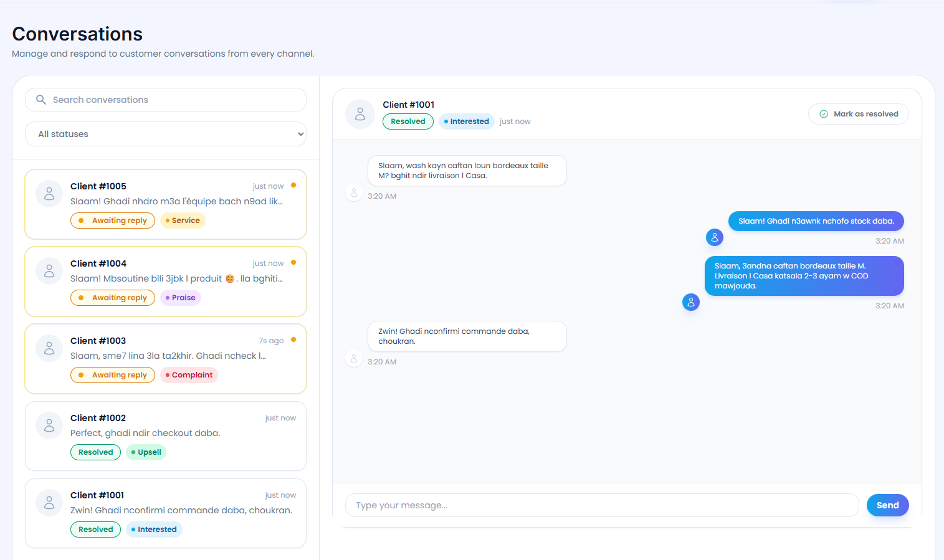Viewport: 944px width, 560px height.
Task: Click the agent avatar beside the stock reply bubble
Action: click(714, 237)
